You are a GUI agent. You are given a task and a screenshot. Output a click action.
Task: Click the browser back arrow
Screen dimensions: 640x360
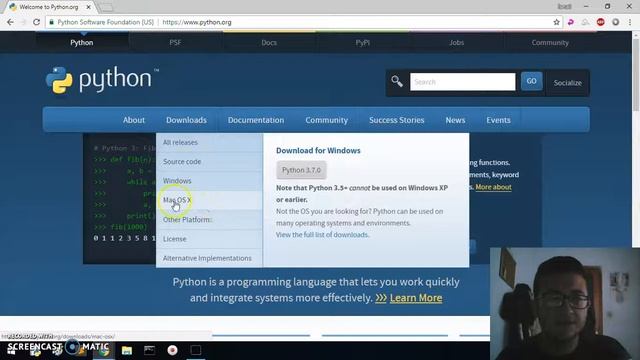[10, 22]
